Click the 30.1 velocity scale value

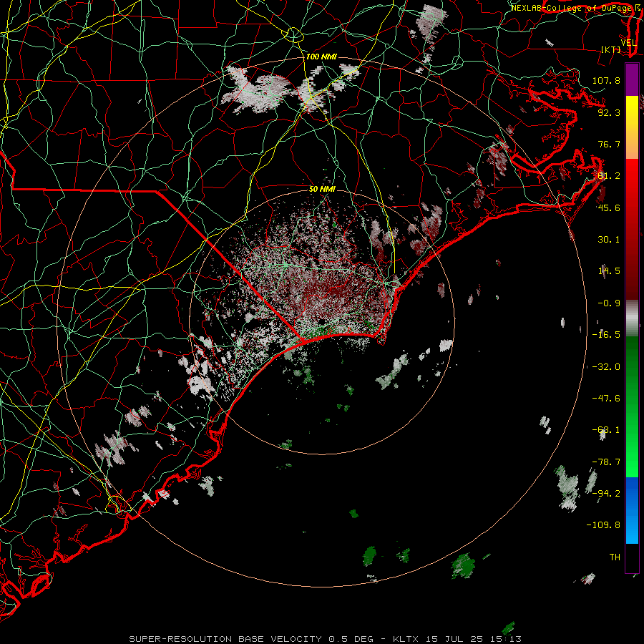click(x=609, y=240)
